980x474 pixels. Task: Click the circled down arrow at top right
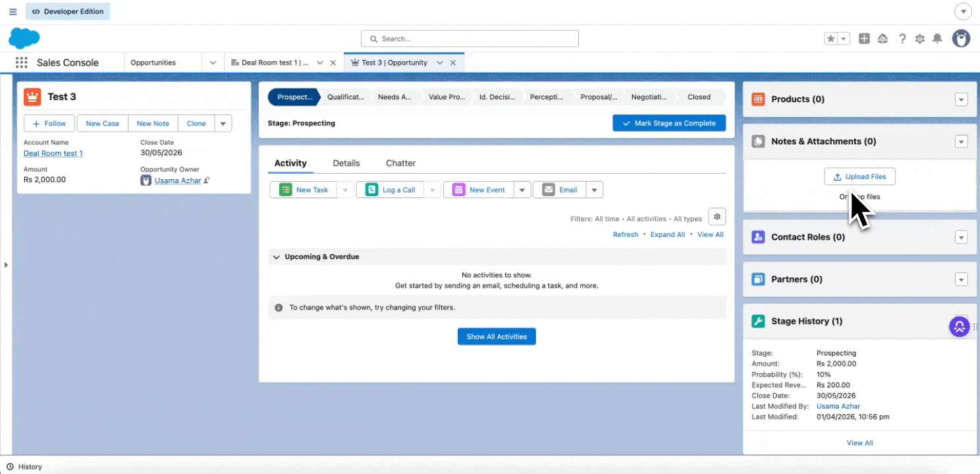(x=963, y=12)
